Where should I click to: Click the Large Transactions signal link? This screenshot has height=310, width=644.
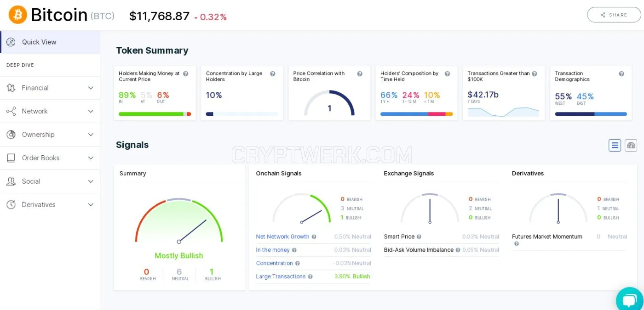click(281, 276)
